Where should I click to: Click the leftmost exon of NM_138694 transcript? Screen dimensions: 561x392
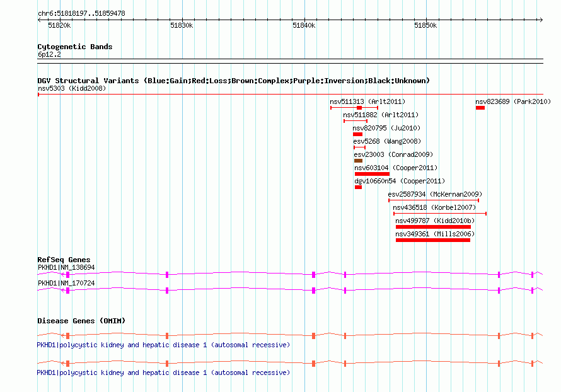point(67,275)
